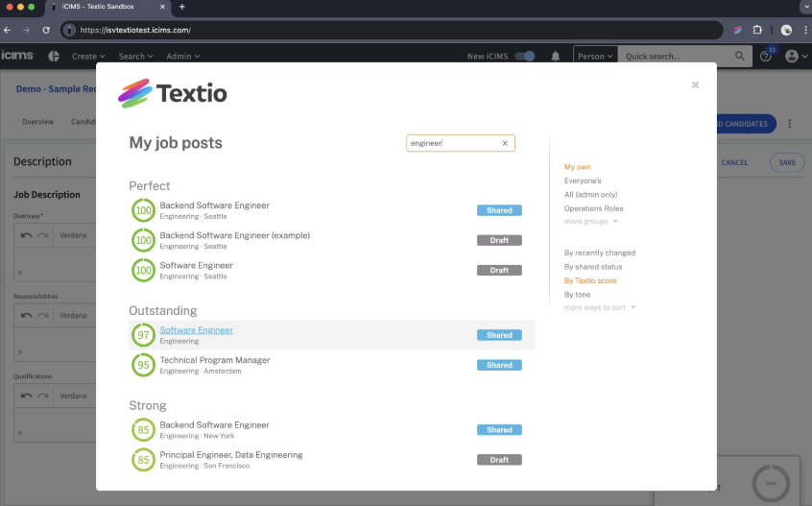This screenshot has height=506, width=812.
Task: Click the iCIMS logo
Action: pos(16,55)
